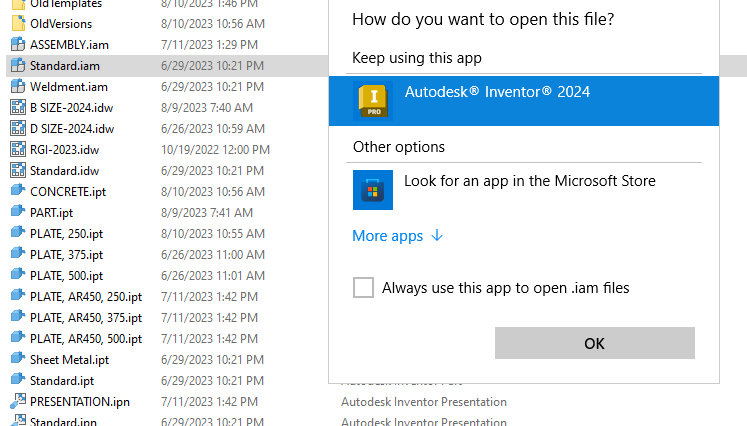Click the Weldment.iam assembly file icon
747x426 pixels.
(18, 87)
